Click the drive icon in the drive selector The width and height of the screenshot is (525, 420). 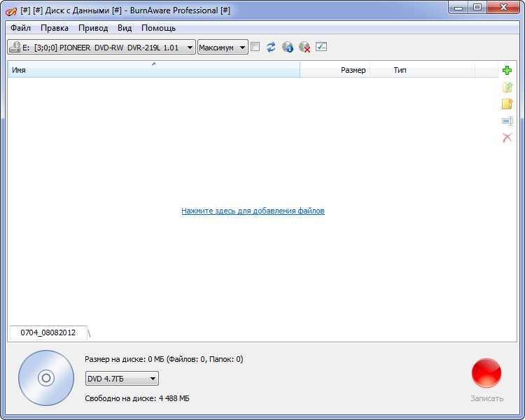pos(15,47)
